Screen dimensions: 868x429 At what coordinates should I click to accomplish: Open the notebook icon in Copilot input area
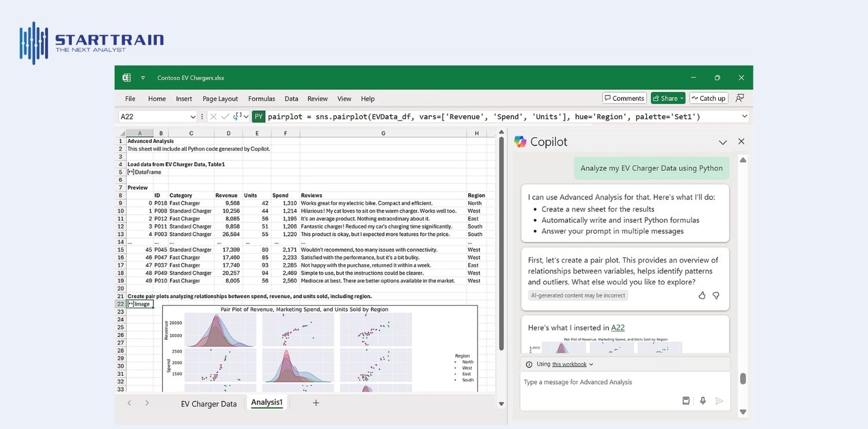[x=686, y=400]
